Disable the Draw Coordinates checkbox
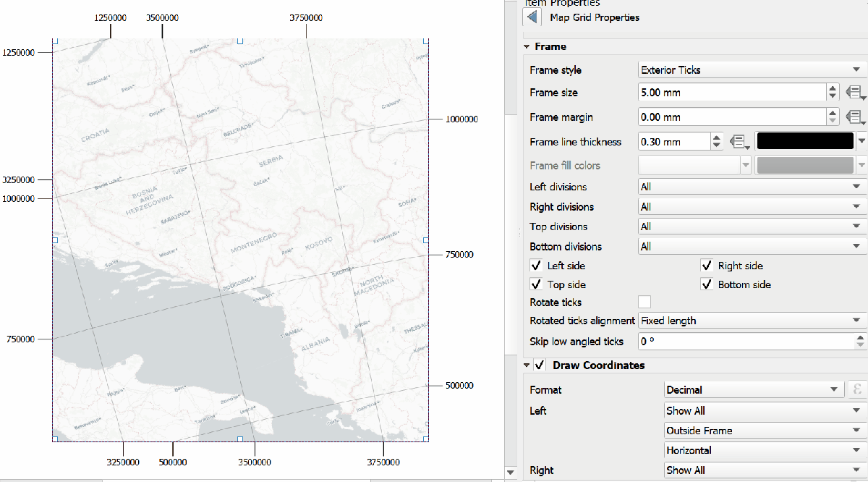This screenshot has width=868, height=482. point(540,365)
